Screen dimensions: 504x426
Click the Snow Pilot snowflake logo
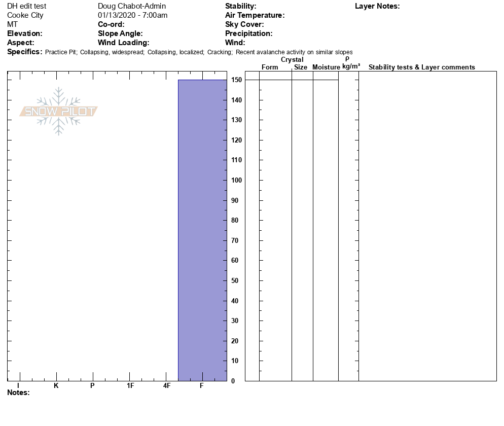[x=59, y=111]
